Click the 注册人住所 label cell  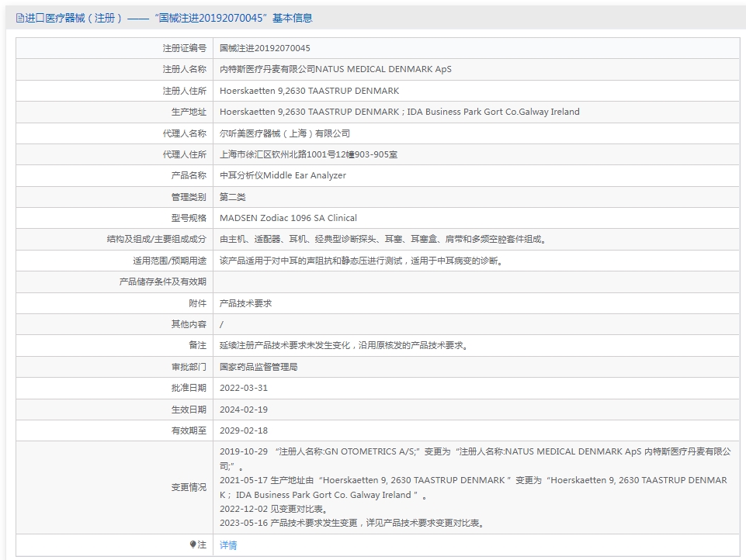(x=114, y=91)
